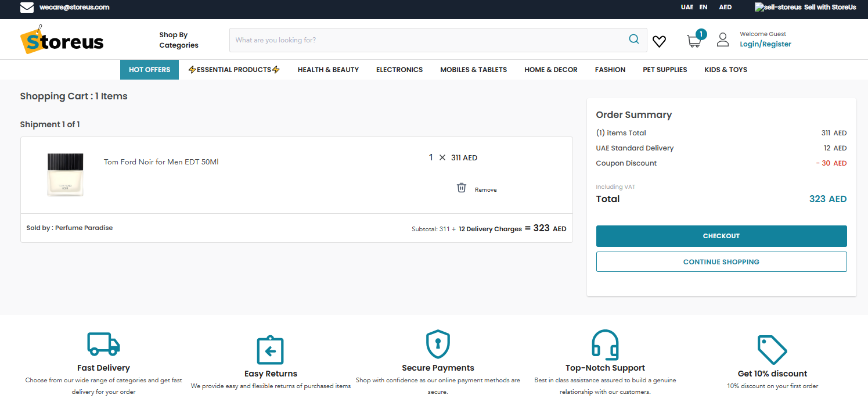
Task: Open the Electronics category menu
Action: 399,70
